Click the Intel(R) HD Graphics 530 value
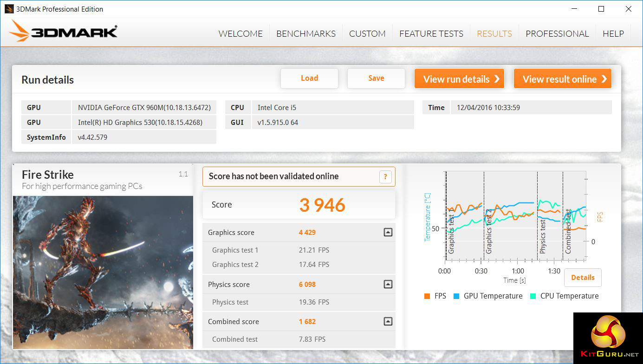 point(140,123)
